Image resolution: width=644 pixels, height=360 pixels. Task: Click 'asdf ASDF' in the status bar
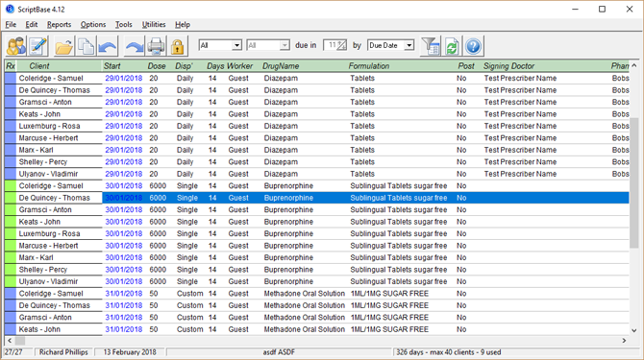(279, 352)
